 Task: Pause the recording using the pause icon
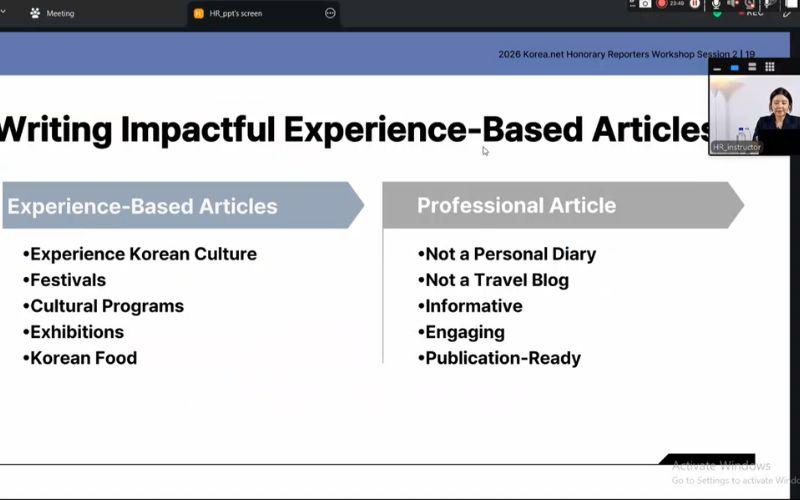[695, 4]
